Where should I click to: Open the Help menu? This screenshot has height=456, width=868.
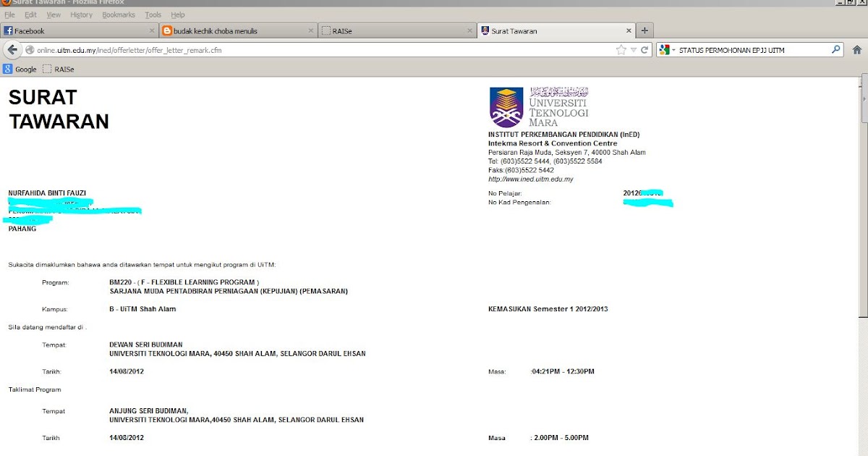pyautogui.click(x=178, y=14)
